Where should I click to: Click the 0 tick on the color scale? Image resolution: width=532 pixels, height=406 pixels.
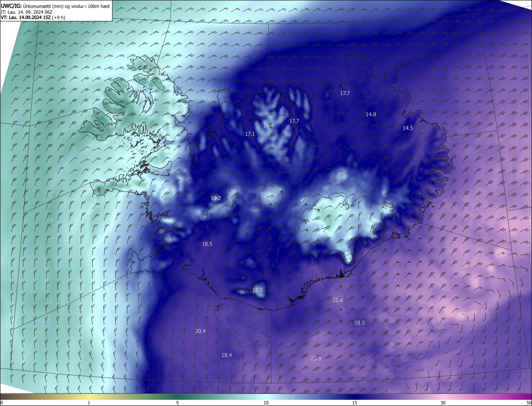[x=2, y=403]
